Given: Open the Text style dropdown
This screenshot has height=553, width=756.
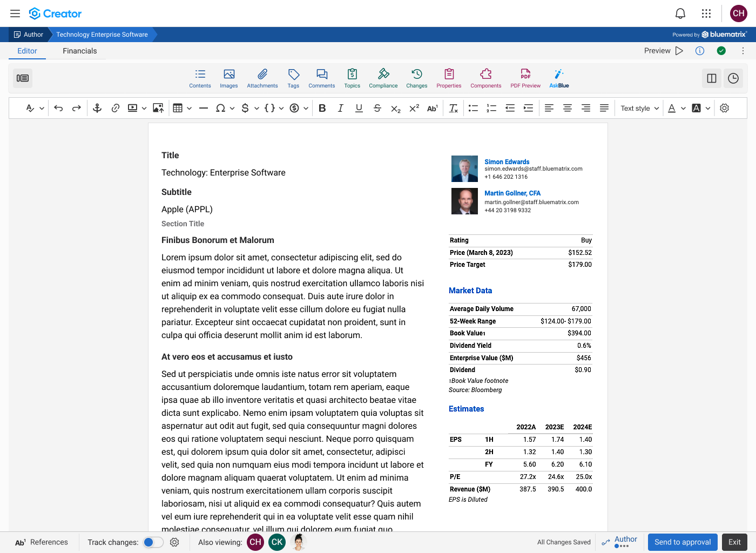Looking at the screenshot, I should click(639, 108).
